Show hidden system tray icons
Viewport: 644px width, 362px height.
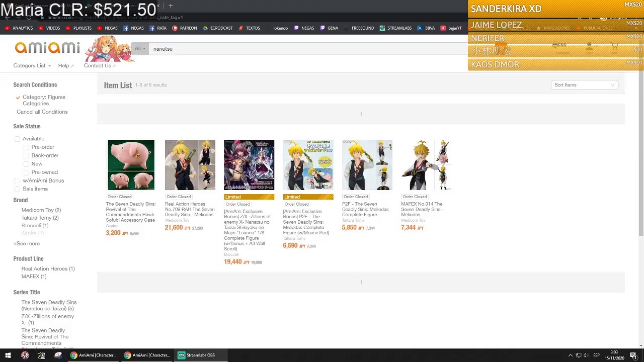(x=571, y=355)
